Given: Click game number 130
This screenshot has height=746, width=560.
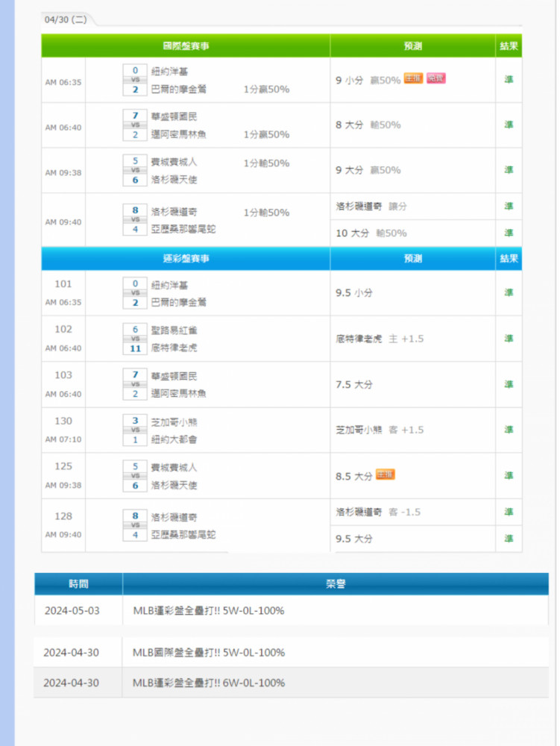Looking at the screenshot, I should 63,421.
